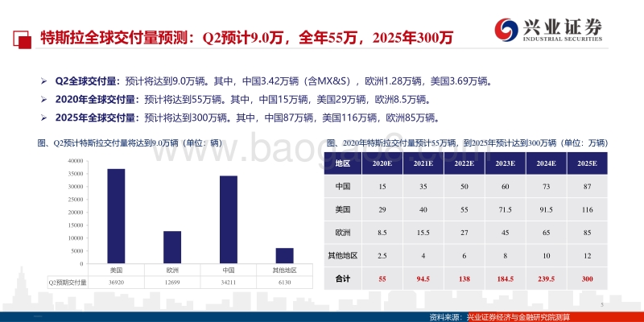Select the 欧洲 2020E cell showing 8.5
The image size is (644, 322).
(x=382, y=233)
